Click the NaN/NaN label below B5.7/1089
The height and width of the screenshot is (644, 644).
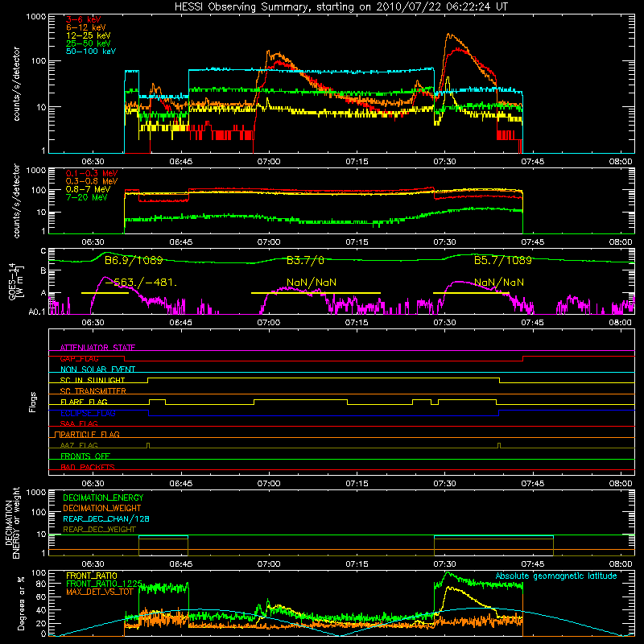[499, 283]
